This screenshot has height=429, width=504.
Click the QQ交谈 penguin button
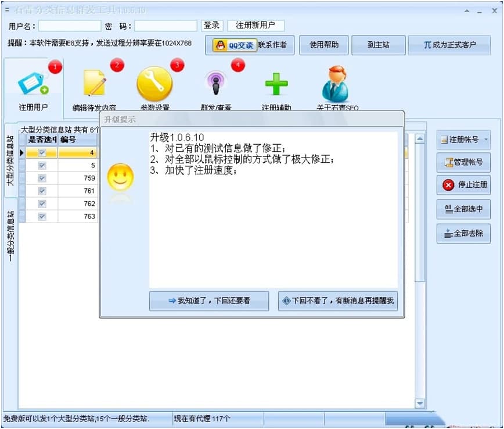[x=235, y=45]
